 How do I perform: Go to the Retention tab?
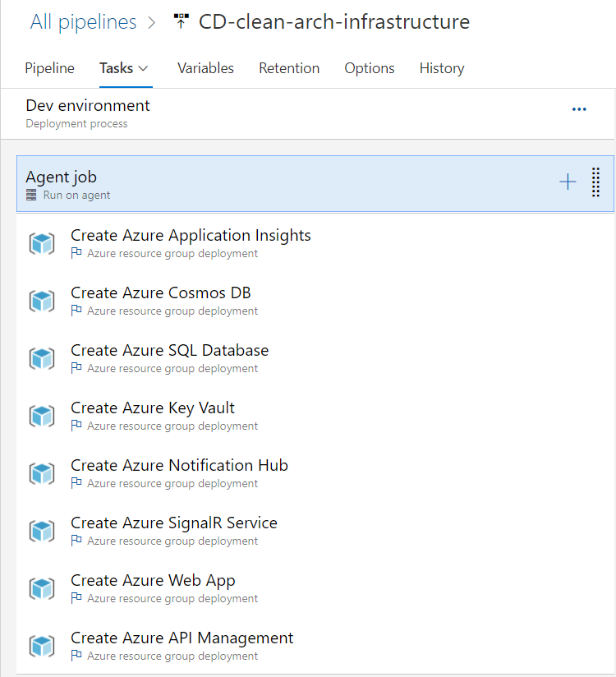pos(289,68)
